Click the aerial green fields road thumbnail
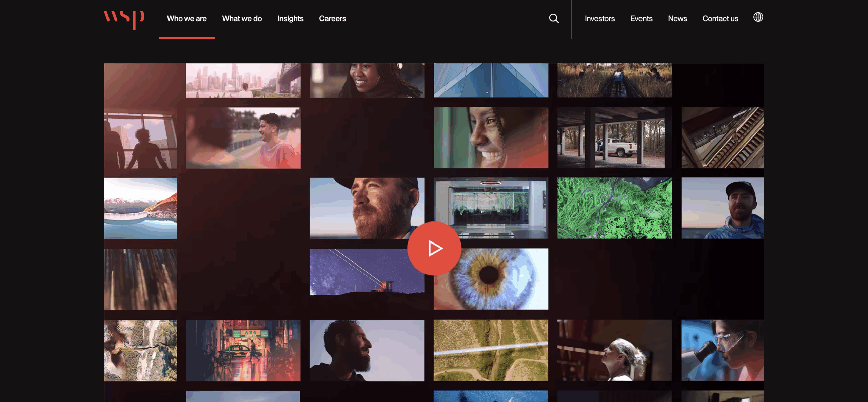The height and width of the screenshot is (402, 868). coord(491,351)
